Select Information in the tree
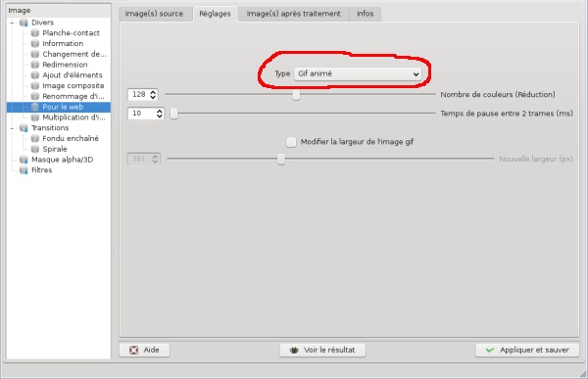The width and height of the screenshot is (588, 379). pyautogui.click(x=63, y=43)
